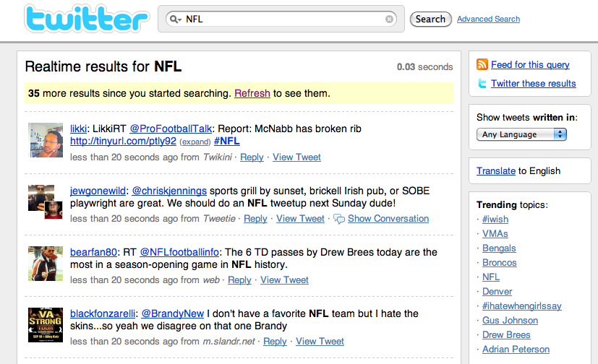Viewport: 598px width, 364px height.
Task: Clear the NFL search text
Action: click(x=390, y=19)
